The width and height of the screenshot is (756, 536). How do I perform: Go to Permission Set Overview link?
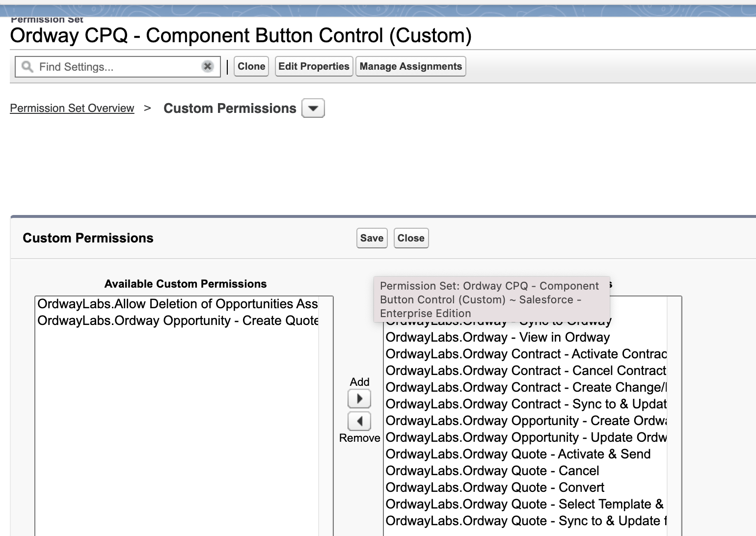coord(72,108)
